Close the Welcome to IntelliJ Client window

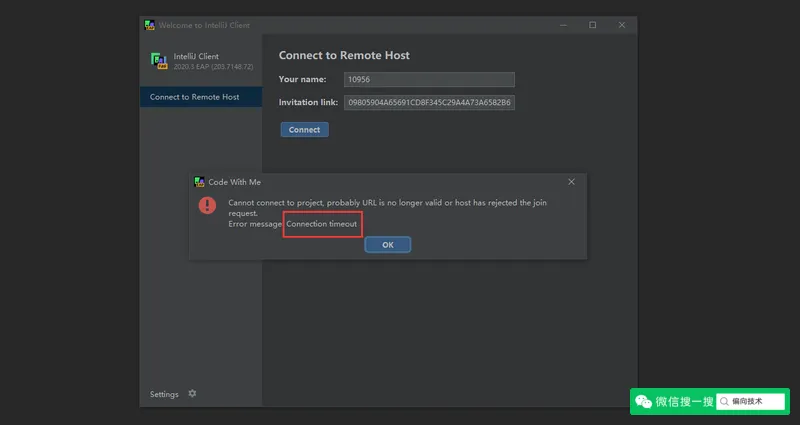[621, 25]
